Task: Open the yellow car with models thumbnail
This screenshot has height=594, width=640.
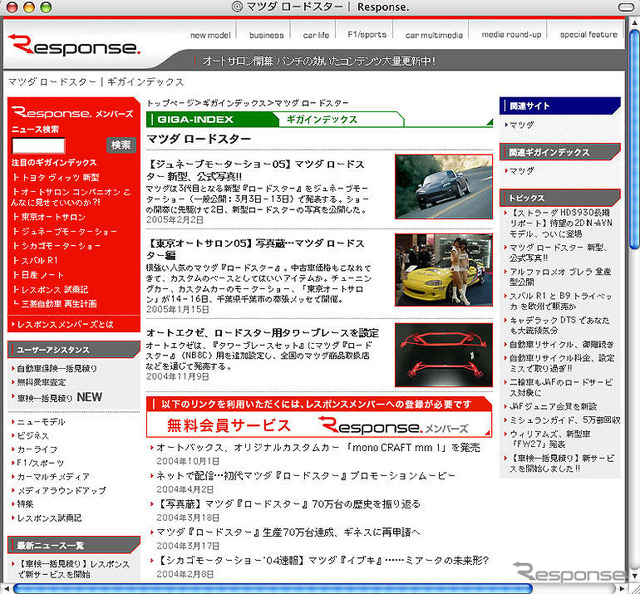Action: (x=444, y=270)
